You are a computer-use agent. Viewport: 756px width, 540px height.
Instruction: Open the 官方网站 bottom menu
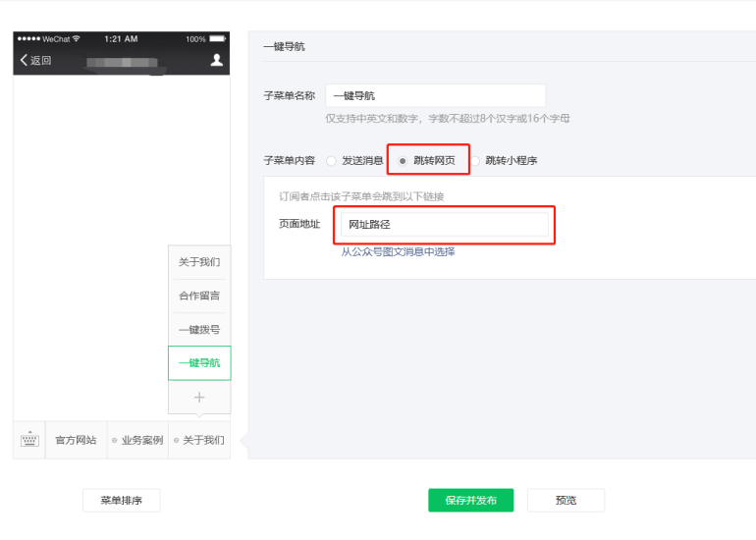(x=76, y=440)
